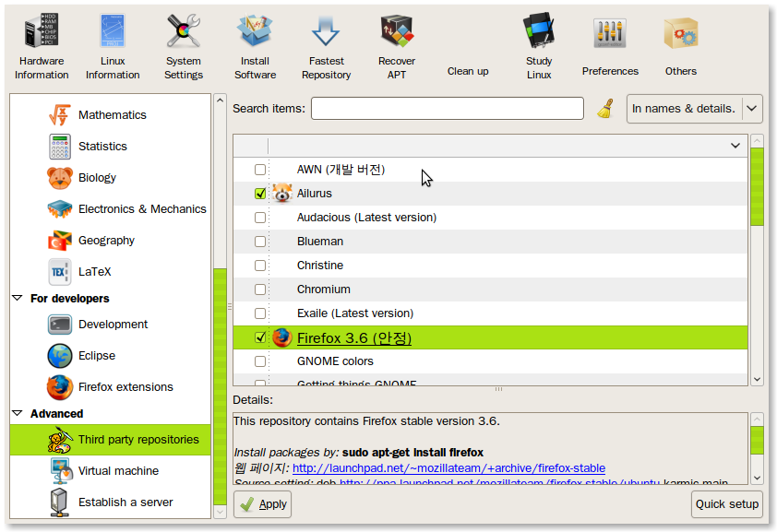Select Third party repositories icon
Screen dimensions: 777x532
[61, 441]
